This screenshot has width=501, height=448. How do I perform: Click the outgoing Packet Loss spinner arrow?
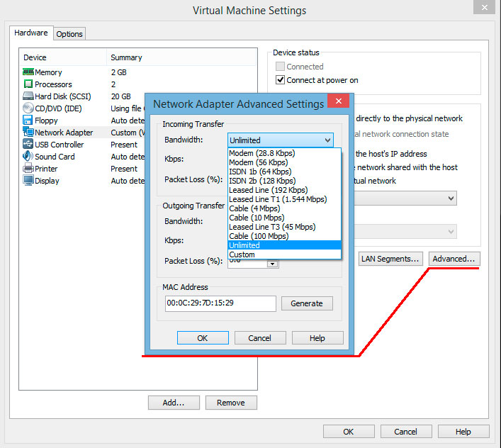[x=273, y=264]
